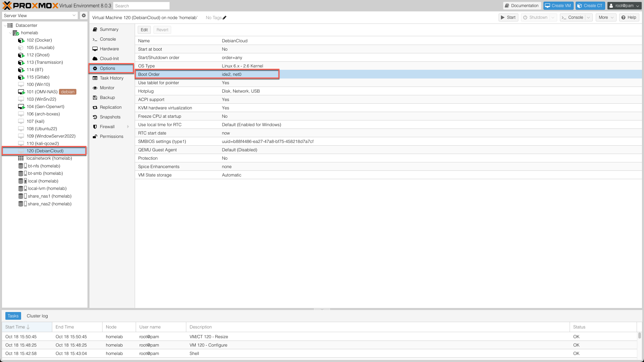The height and width of the screenshot is (362, 644).
Task: Click the Proxmox logo
Action: point(30,5)
